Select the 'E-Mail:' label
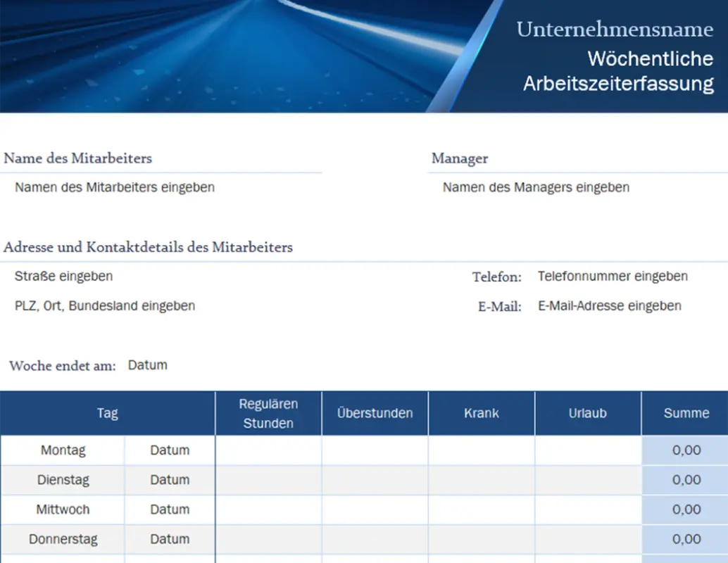 (x=500, y=307)
